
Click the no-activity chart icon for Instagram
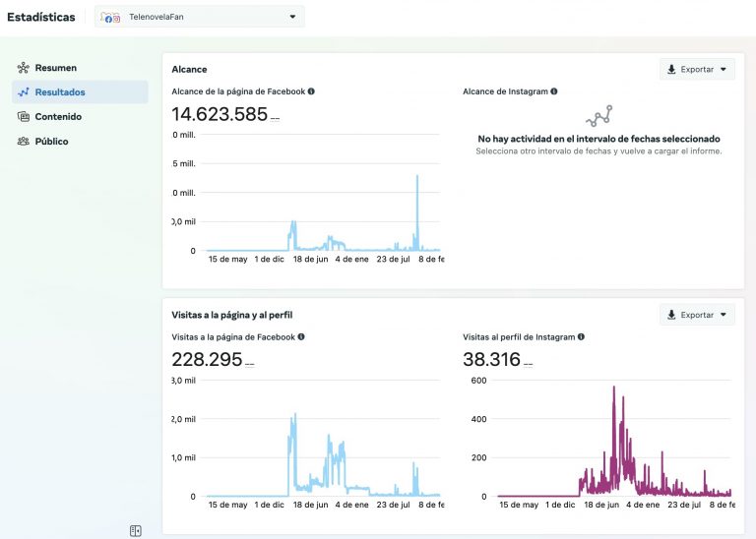[598, 116]
